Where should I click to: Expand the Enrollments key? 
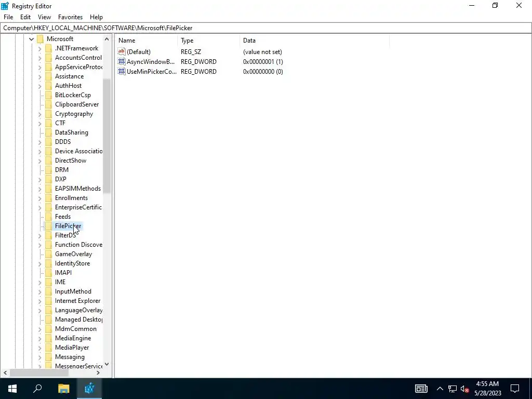(x=39, y=198)
